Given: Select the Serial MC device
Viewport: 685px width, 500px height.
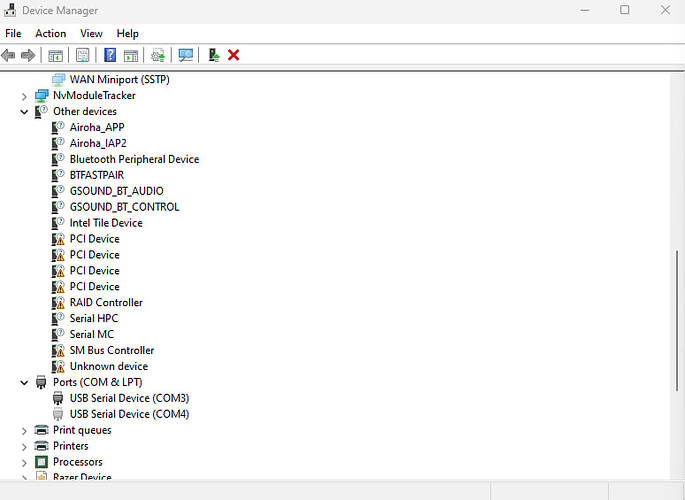Looking at the screenshot, I should [92, 334].
